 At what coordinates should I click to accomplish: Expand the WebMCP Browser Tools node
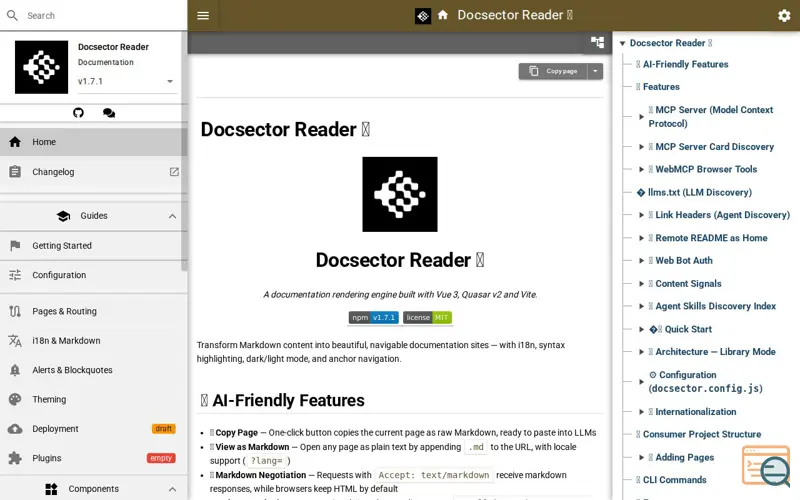[641, 169]
